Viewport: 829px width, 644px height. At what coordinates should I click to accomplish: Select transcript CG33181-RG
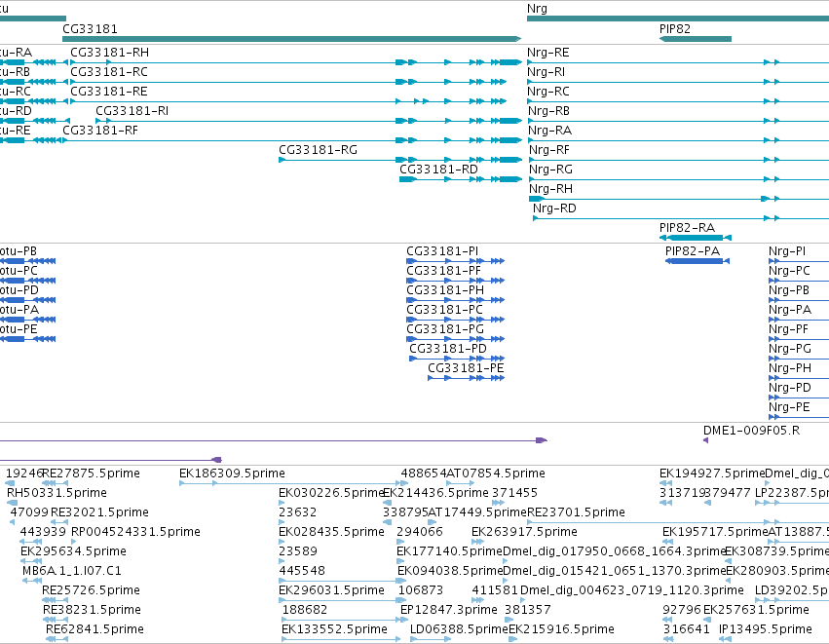[x=400, y=160]
